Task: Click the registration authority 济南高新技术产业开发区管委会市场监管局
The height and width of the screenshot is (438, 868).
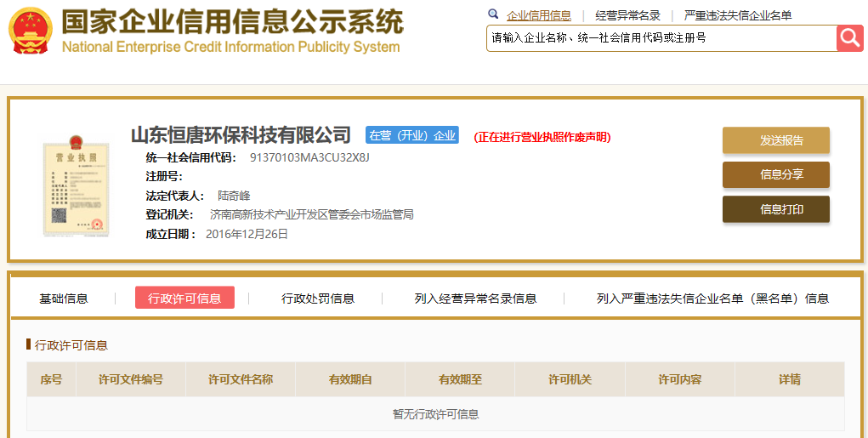Action: (x=312, y=214)
